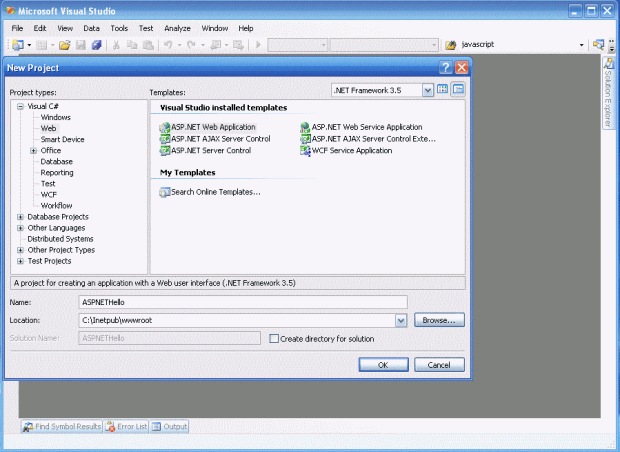
Task: Switch templates to small icons view
Action: [458, 89]
